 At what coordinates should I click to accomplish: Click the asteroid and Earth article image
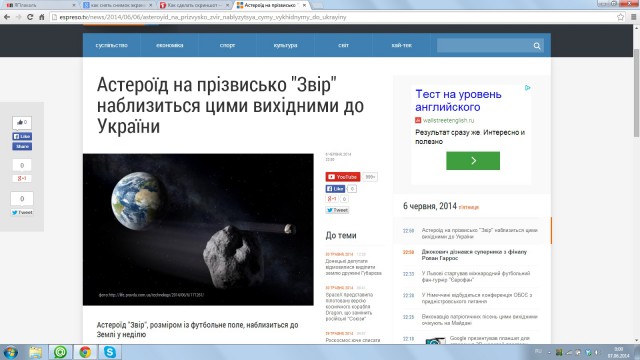[198, 229]
